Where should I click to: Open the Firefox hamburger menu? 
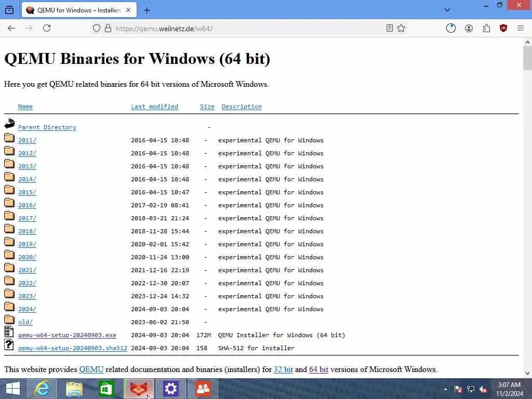click(x=521, y=28)
